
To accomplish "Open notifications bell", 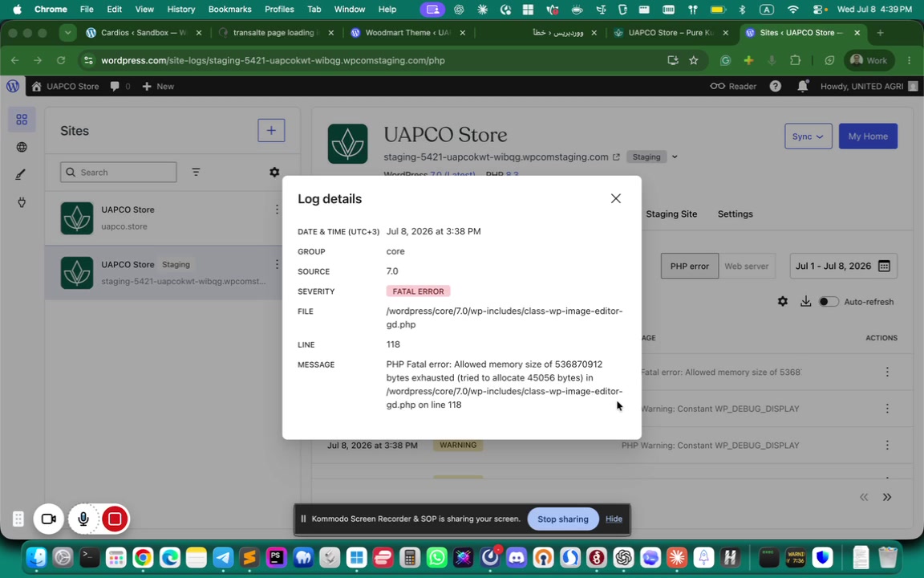I will 803,86.
